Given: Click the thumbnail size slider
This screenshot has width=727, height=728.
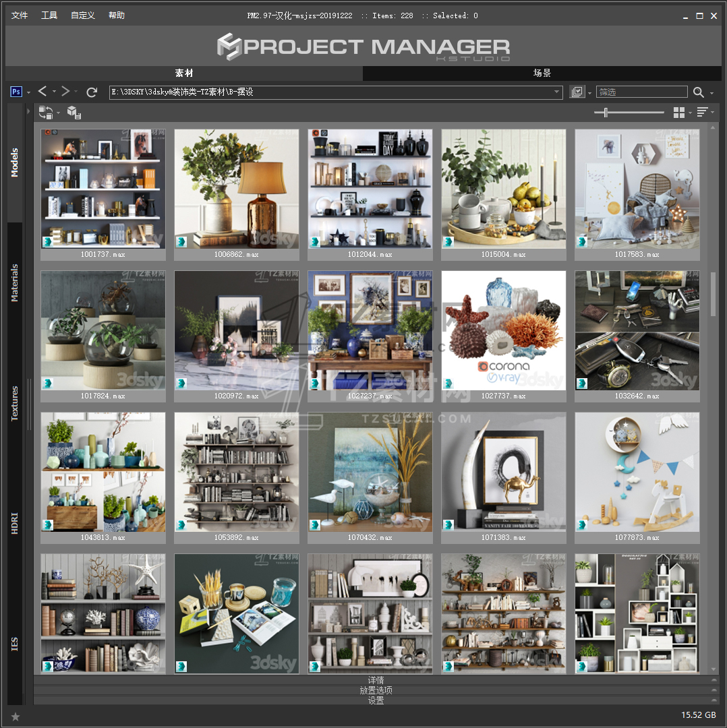Looking at the screenshot, I should coord(606,113).
